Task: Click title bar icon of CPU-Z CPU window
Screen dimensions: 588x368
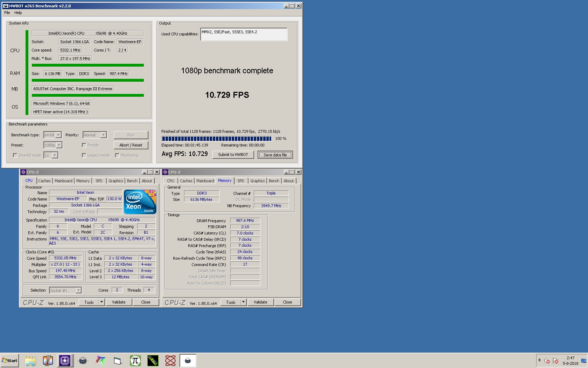Action: [23, 172]
